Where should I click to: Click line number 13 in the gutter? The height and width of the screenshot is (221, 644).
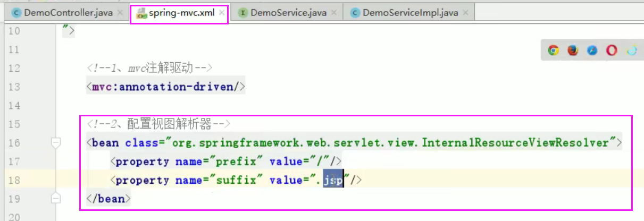(x=14, y=87)
